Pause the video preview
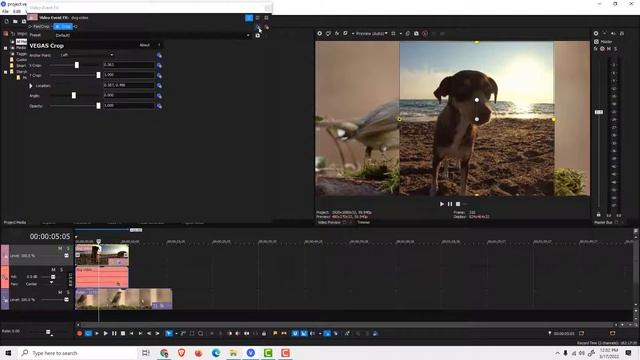Image resolution: width=640 pixels, height=360 pixels. coord(450,204)
